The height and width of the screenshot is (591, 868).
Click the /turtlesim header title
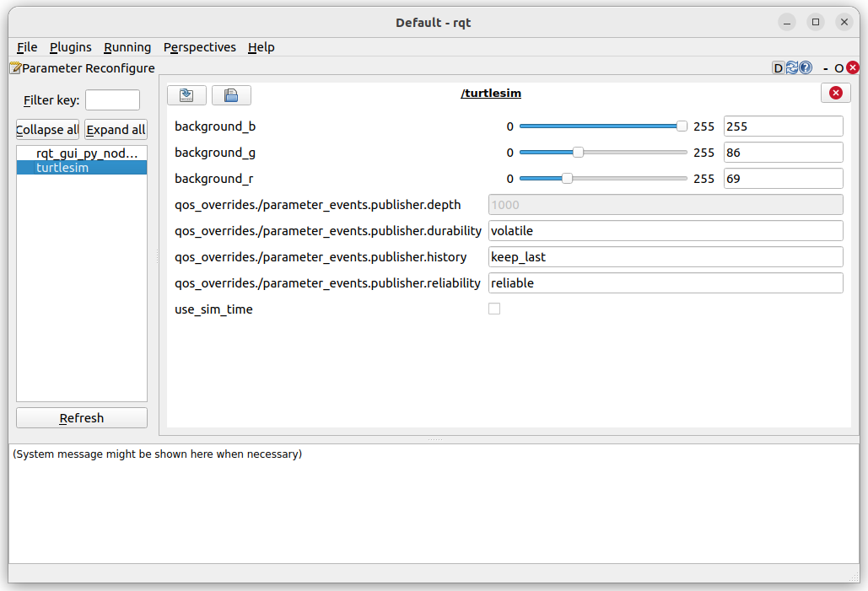pos(490,93)
